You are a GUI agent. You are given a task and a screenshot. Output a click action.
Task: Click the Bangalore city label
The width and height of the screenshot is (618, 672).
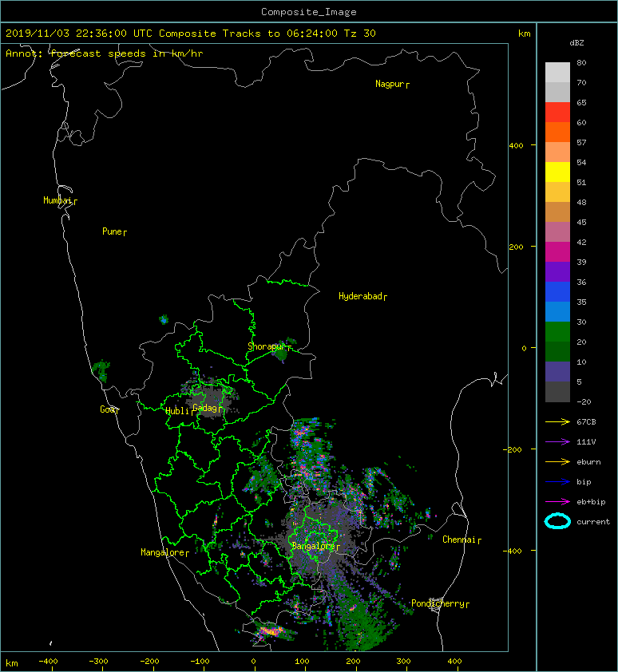[314, 546]
